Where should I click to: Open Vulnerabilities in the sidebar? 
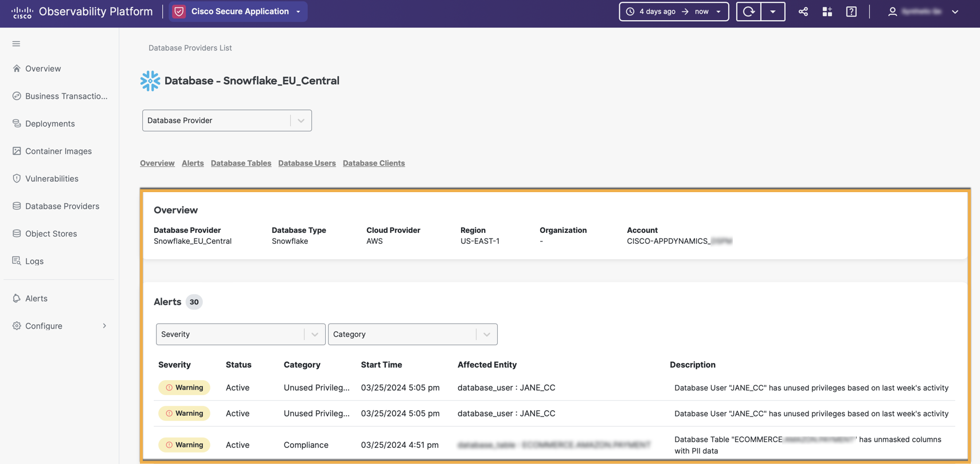coord(52,178)
